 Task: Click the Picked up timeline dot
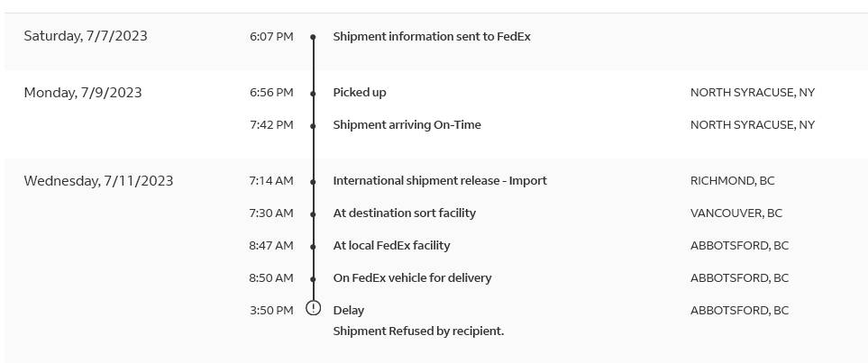[313, 93]
